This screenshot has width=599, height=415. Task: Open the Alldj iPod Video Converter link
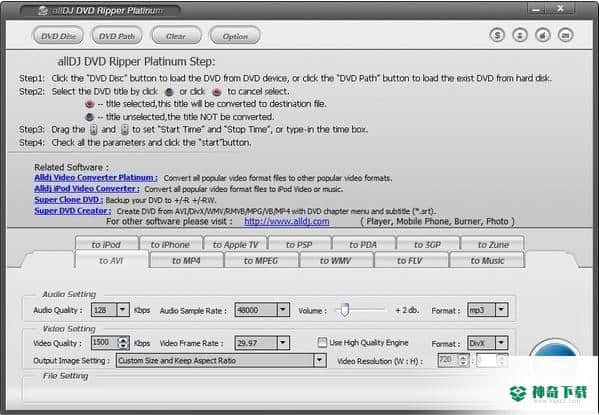click(x=87, y=189)
